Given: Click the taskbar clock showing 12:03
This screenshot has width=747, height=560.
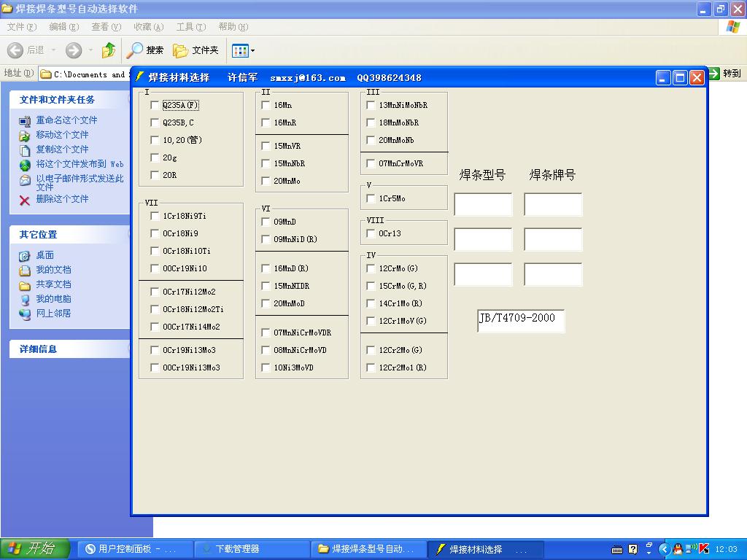Looking at the screenshot, I should pos(726,549).
